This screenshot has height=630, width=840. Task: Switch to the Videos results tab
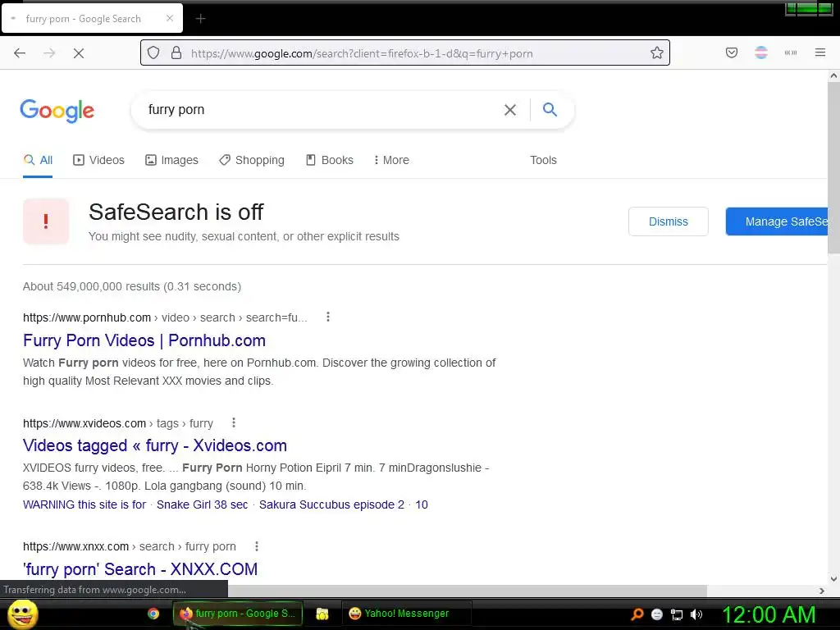pos(99,160)
